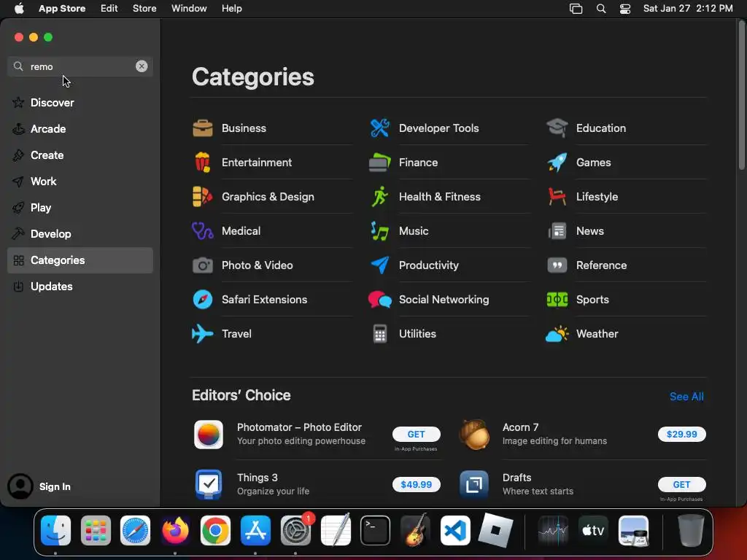Click into the search field containing remo
Viewport: 747px width, 560px height.
80,66
